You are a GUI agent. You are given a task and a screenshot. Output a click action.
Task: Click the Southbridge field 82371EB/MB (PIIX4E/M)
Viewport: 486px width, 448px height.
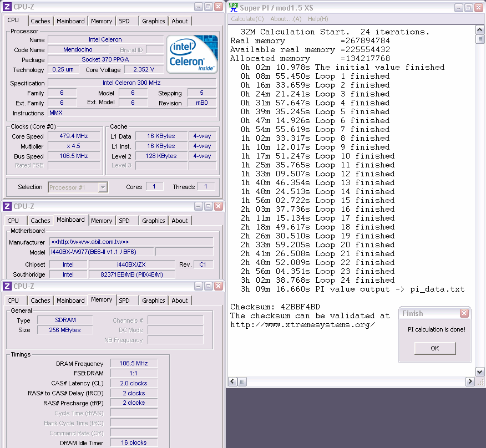[x=131, y=274]
